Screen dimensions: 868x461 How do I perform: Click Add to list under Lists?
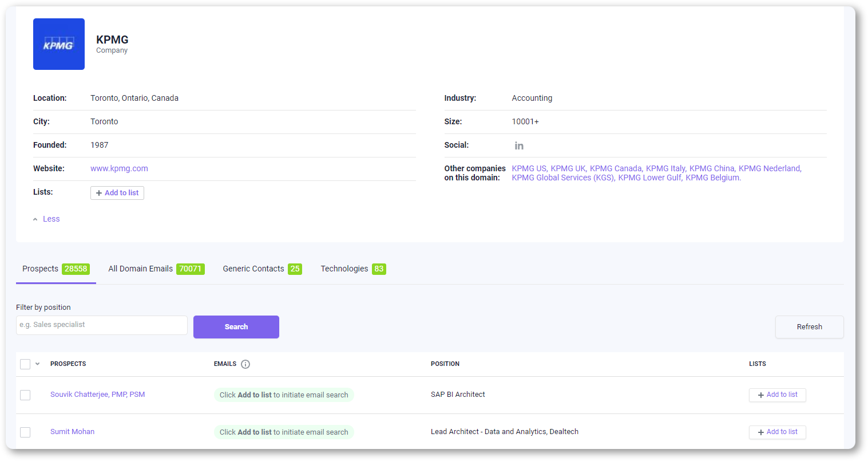click(117, 193)
